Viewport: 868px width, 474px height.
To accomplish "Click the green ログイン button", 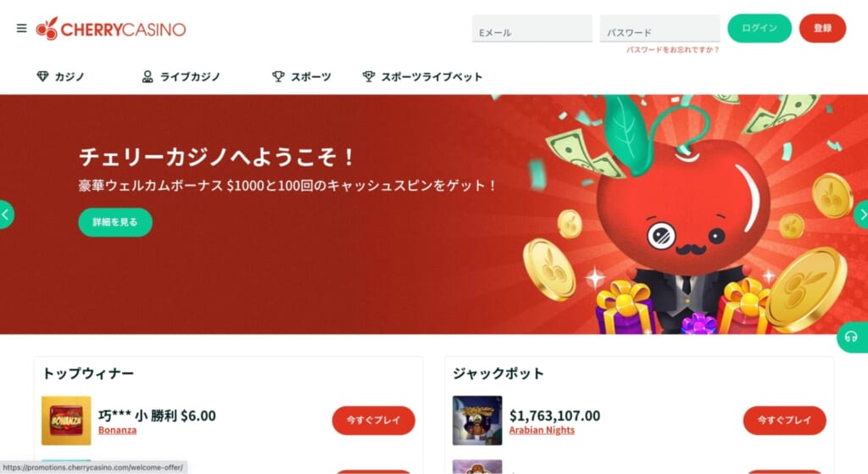I will pos(759,28).
